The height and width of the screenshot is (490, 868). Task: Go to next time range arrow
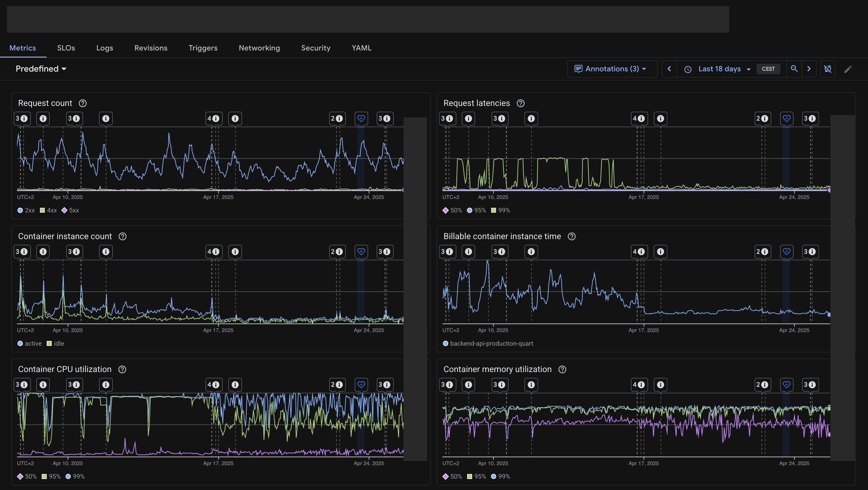click(x=809, y=69)
